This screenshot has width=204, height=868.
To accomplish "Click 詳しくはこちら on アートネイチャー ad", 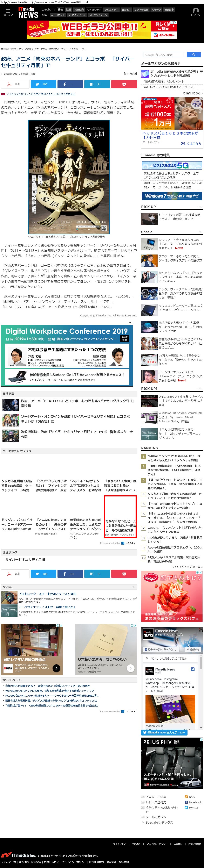I will click(x=191, y=144).
